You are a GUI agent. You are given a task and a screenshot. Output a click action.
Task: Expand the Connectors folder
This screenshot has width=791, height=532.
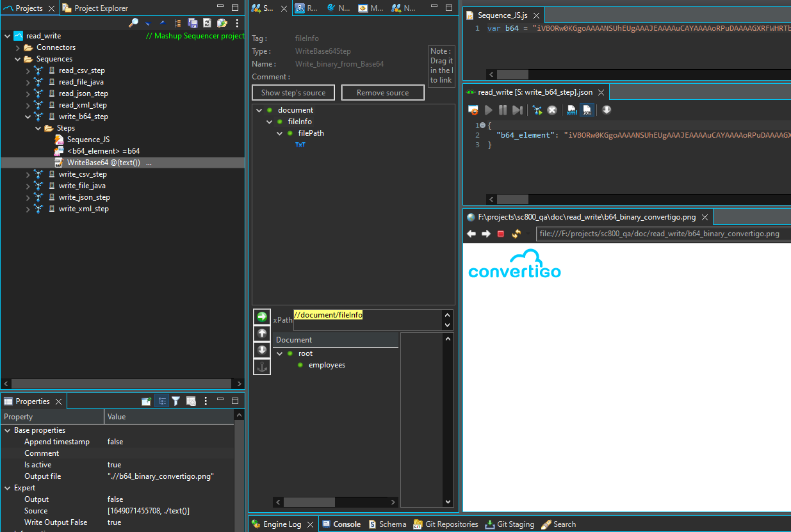click(x=17, y=47)
